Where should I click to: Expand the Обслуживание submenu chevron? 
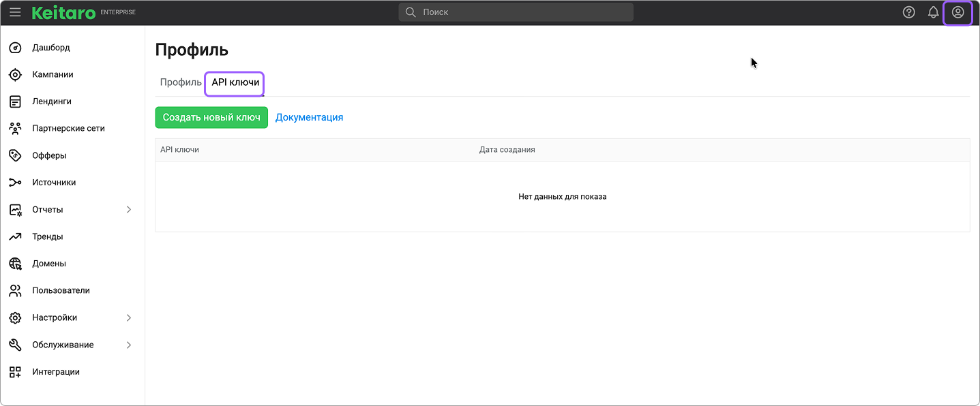129,345
